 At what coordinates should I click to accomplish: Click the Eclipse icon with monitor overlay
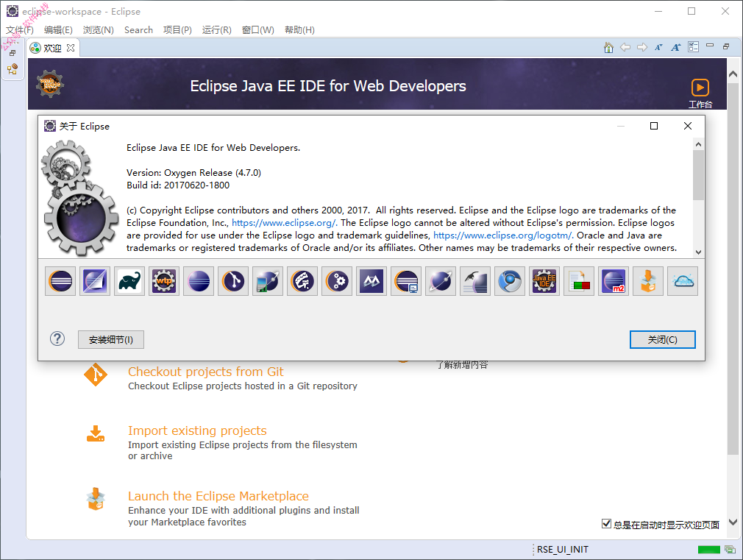click(x=406, y=281)
